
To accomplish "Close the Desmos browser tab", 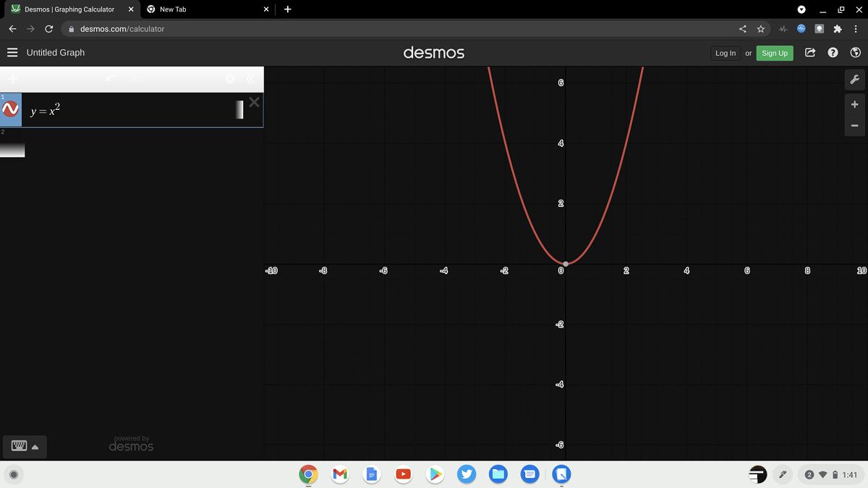I will tap(130, 9).
